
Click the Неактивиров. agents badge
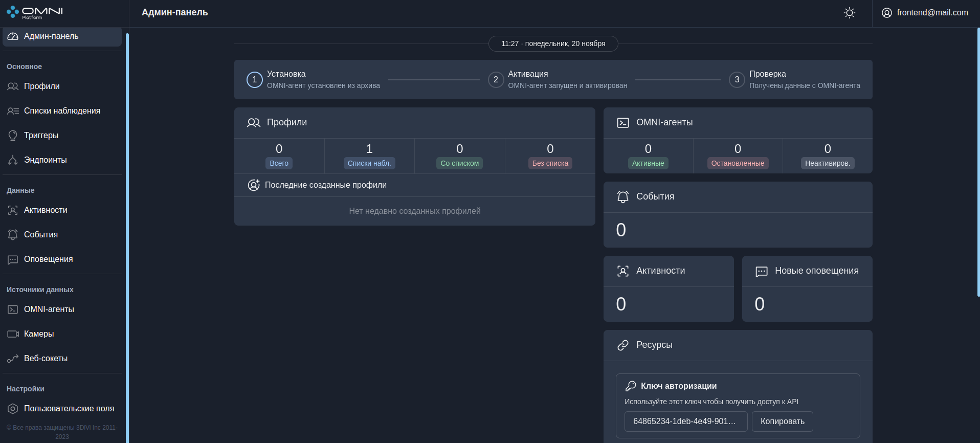[x=828, y=163]
